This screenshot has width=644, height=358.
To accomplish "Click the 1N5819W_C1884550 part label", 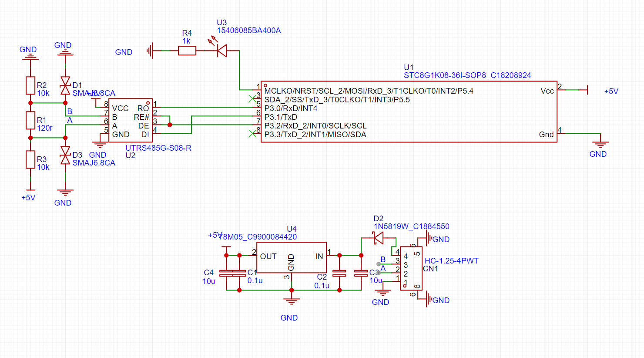I will (x=412, y=226).
